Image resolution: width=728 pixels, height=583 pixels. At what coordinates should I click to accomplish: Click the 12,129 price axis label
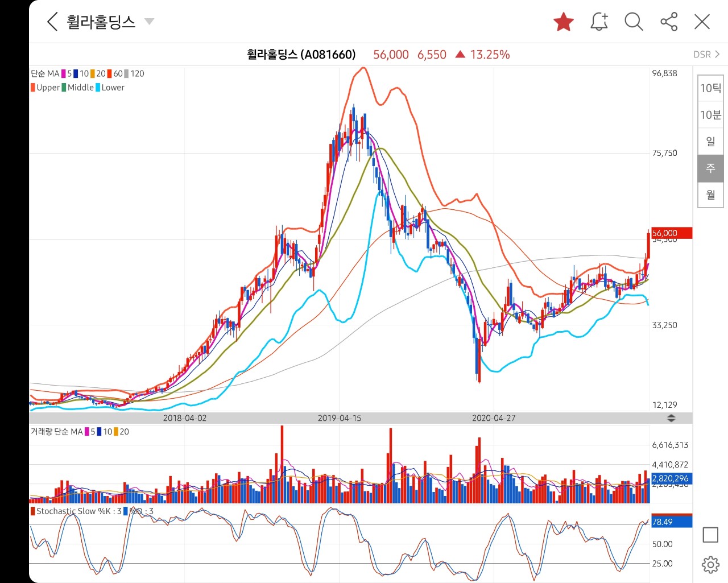[x=665, y=405]
